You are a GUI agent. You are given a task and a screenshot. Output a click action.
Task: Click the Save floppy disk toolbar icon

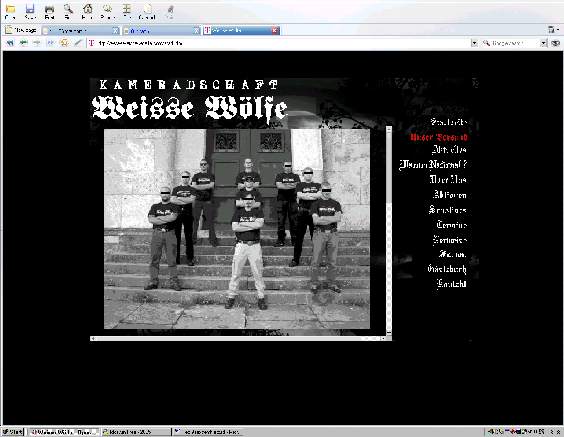tap(30, 12)
